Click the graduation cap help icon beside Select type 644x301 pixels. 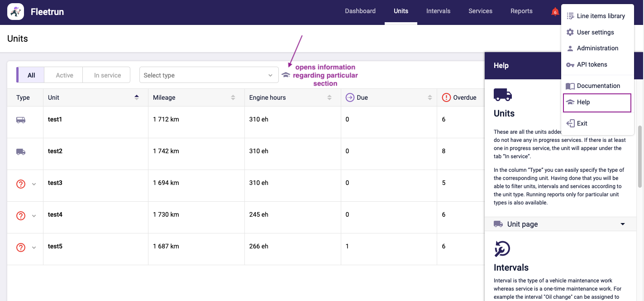(286, 75)
